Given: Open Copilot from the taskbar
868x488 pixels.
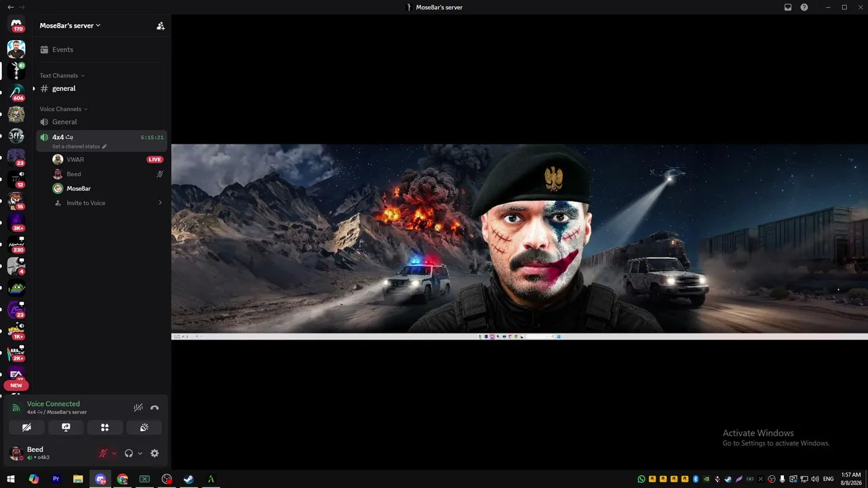Looking at the screenshot, I should 34,479.
